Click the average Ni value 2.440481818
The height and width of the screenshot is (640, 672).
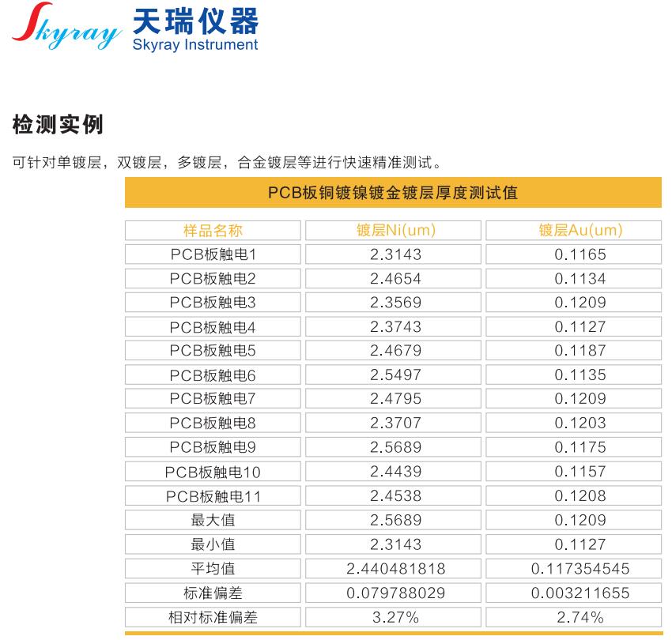[x=395, y=569]
